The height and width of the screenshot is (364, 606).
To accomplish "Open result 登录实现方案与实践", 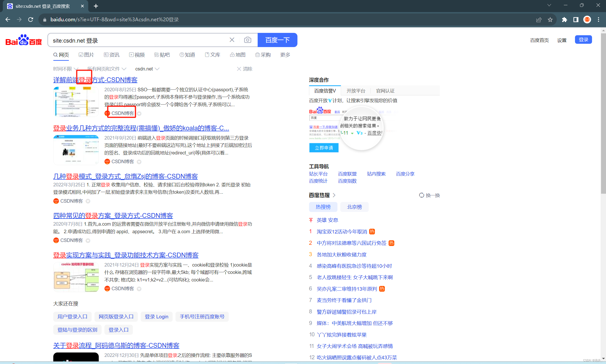I will pos(126,255).
